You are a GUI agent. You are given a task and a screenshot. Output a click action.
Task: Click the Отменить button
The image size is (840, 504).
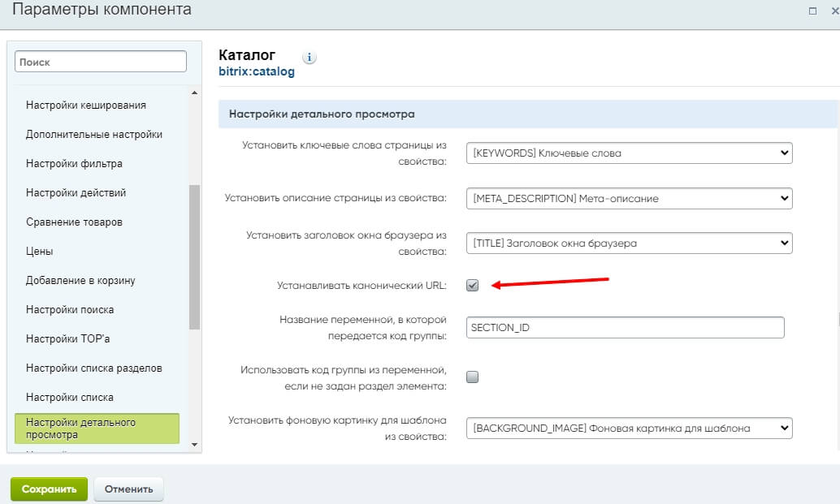(128, 489)
